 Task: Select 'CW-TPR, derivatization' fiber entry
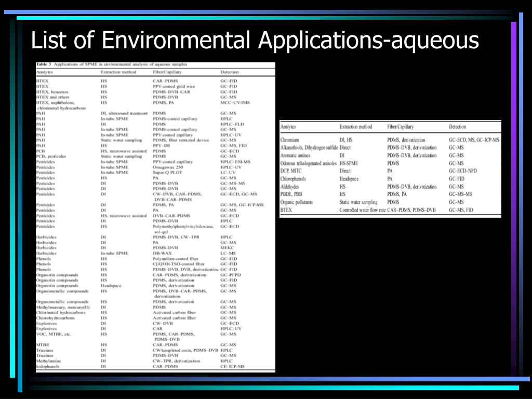click(177, 361)
